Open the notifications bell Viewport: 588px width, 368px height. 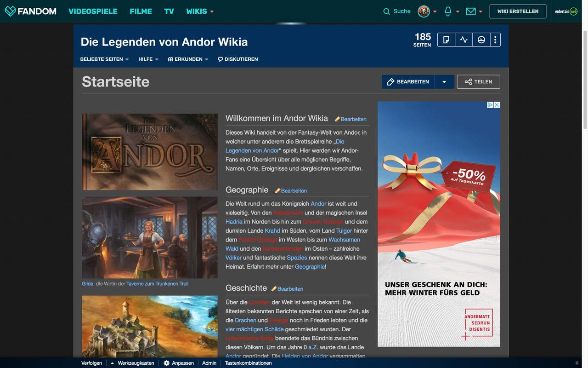(x=448, y=11)
